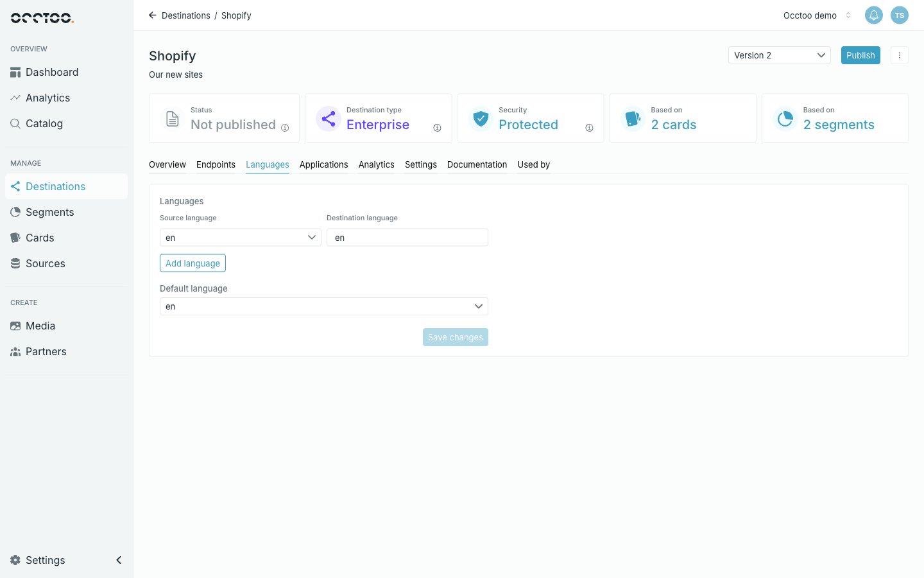Click the Add language button
Image resolution: width=924 pixels, height=578 pixels.
193,263
